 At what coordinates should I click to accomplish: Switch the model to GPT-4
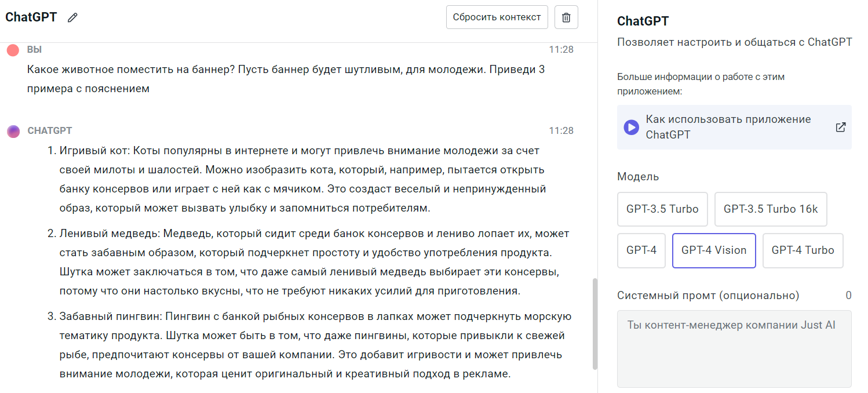click(641, 250)
